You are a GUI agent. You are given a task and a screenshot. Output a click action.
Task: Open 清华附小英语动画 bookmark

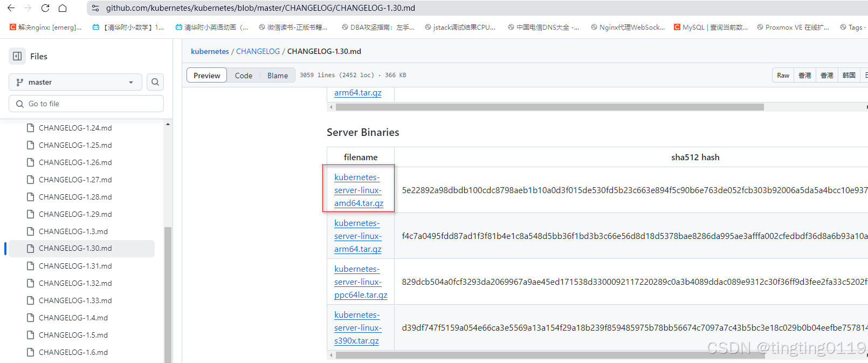click(212, 27)
